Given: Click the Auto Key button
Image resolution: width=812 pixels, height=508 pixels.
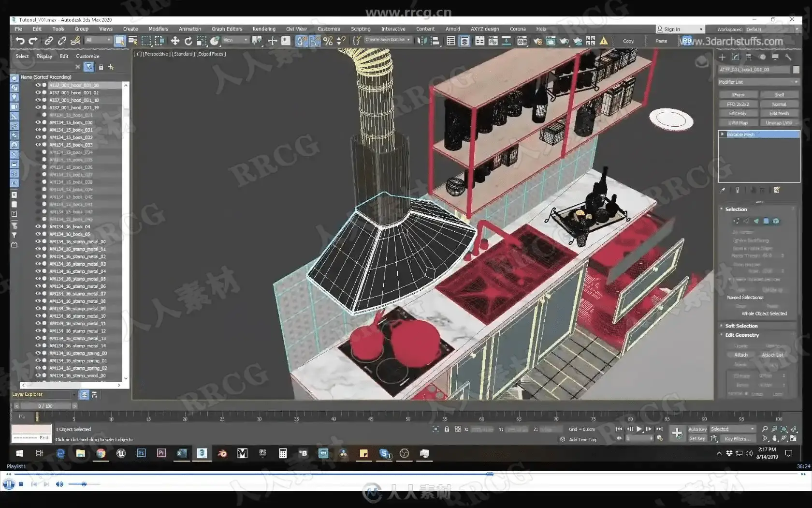Looking at the screenshot, I should [x=697, y=429].
